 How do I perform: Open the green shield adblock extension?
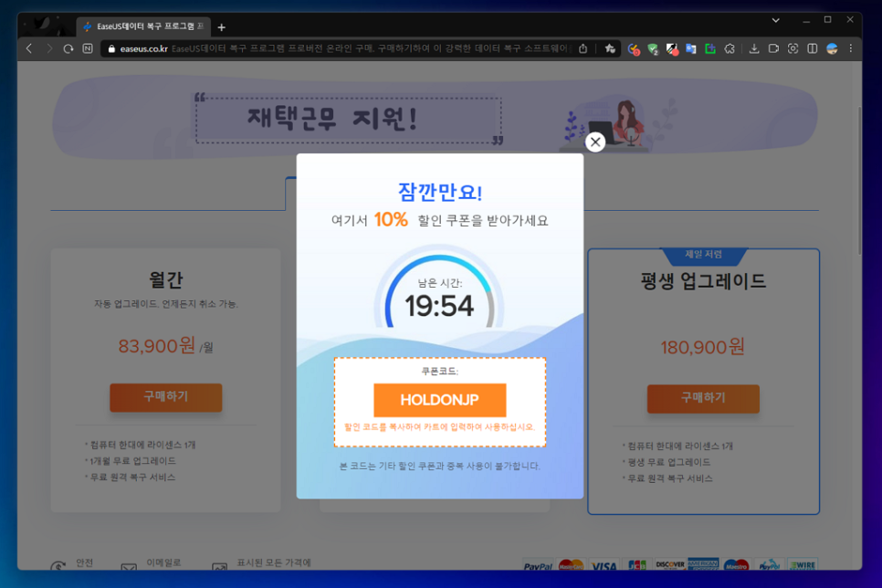coord(653,49)
